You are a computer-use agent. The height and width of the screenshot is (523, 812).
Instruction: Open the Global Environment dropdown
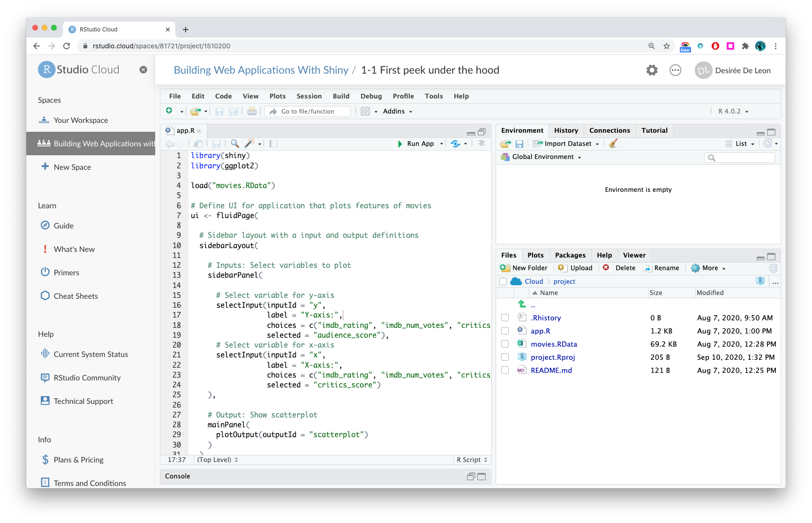tap(541, 157)
